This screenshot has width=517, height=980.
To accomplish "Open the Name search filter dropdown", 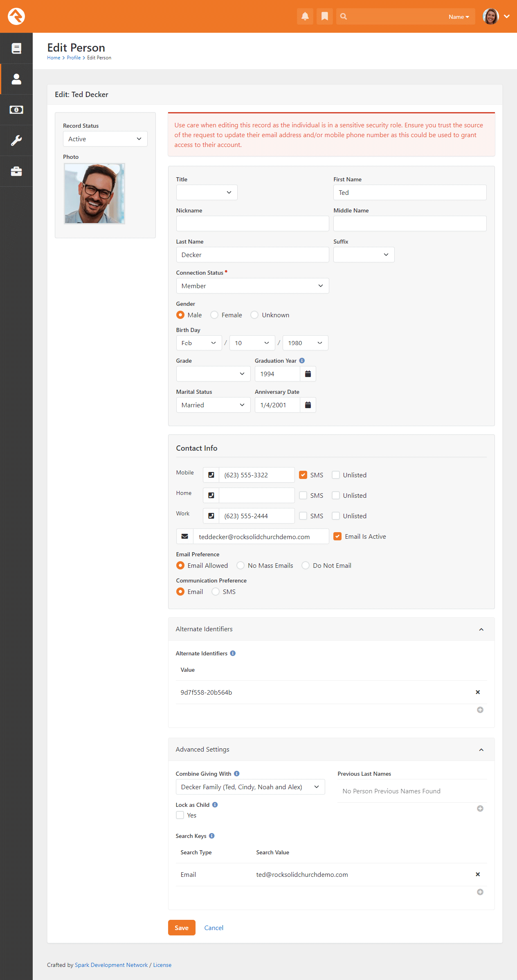I will 459,17.
